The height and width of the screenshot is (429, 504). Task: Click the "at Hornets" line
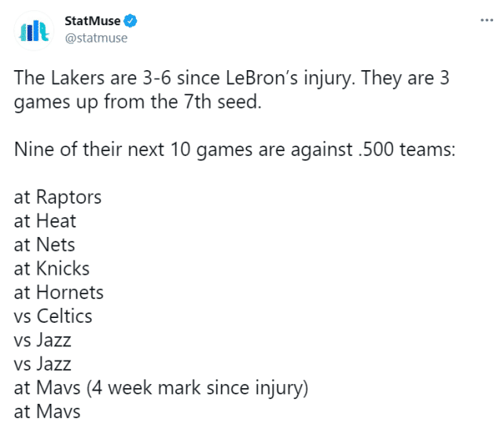click(x=59, y=293)
